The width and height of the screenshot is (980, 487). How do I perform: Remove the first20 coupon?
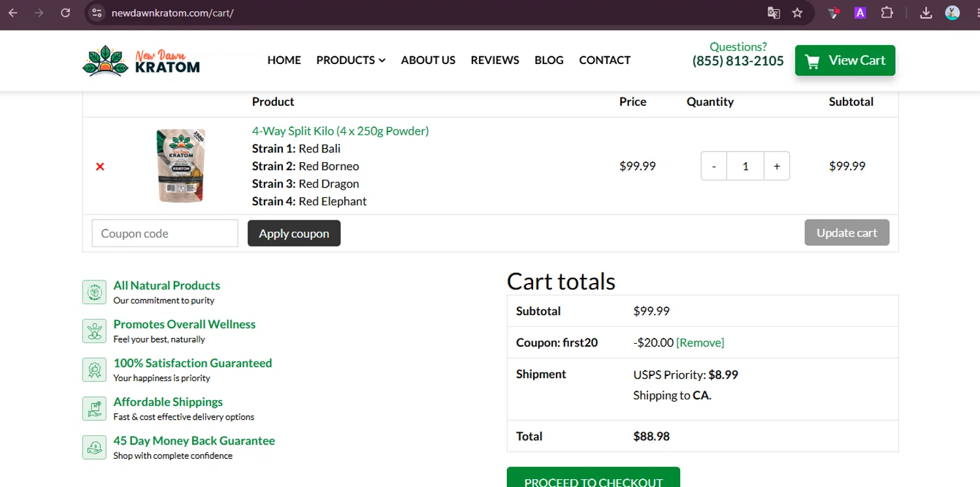click(x=700, y=343)
